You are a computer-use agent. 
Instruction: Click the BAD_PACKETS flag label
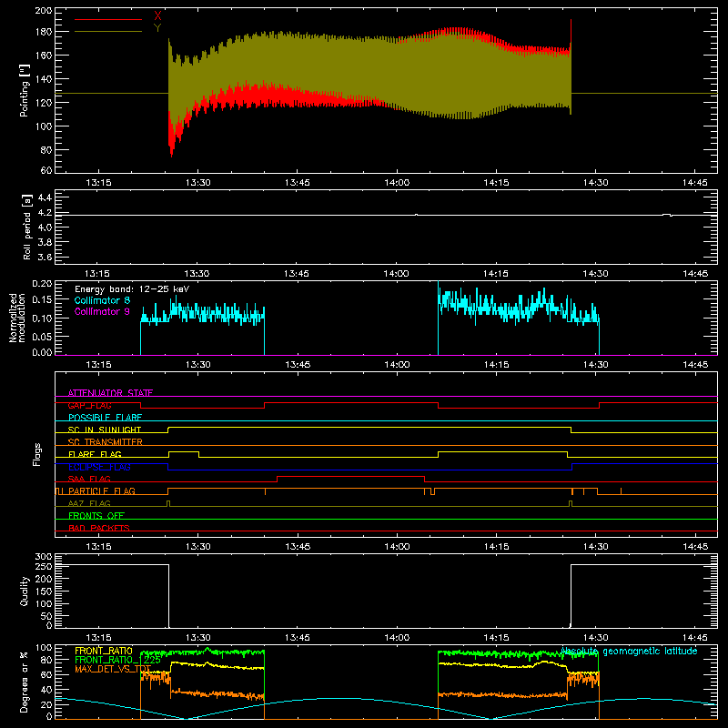click(99, 528)
